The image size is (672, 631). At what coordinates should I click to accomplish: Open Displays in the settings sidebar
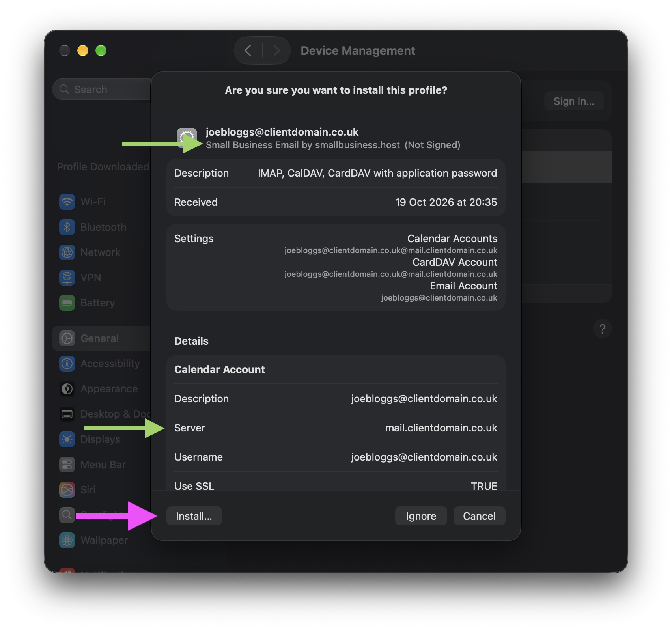click(102, 439)
